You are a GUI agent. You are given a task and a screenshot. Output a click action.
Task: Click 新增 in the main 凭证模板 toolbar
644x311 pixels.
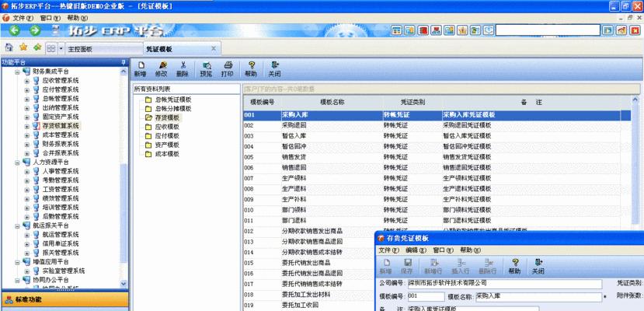pyautogui.click(x=141, y=69)
